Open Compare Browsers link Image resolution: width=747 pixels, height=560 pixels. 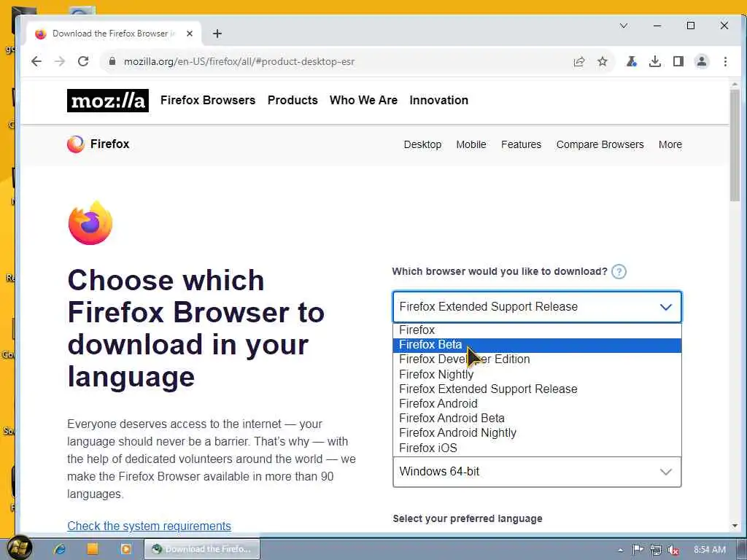600,144
